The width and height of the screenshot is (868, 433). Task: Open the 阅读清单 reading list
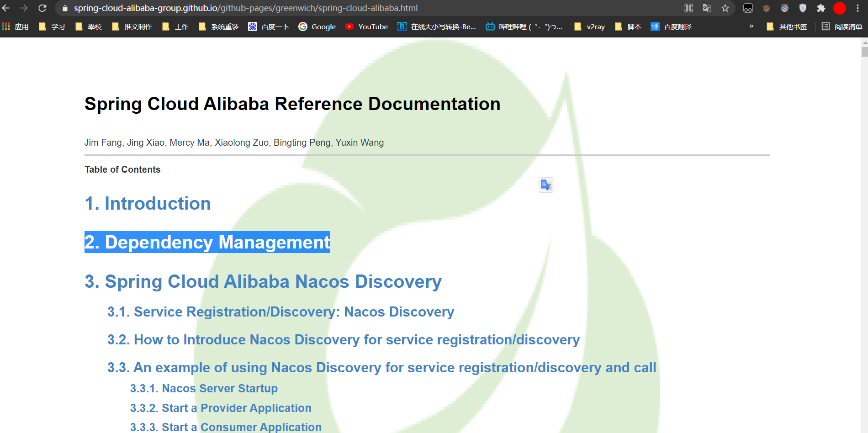pos(842,26)
